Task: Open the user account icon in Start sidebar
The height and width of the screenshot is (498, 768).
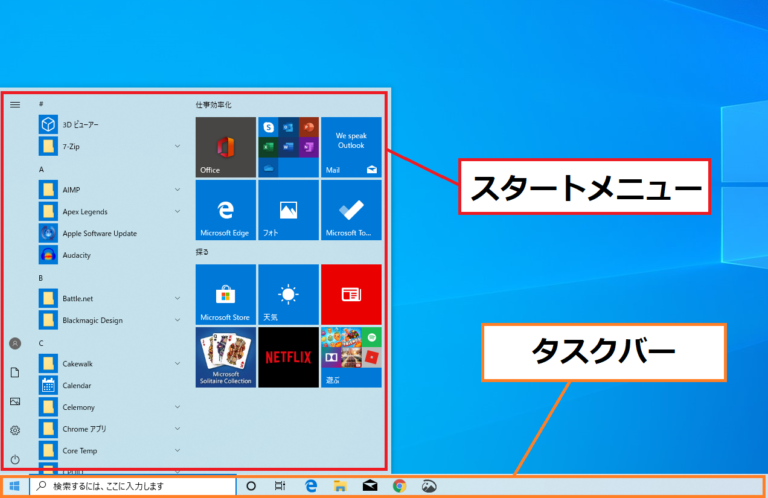Action: pos(15,344)
